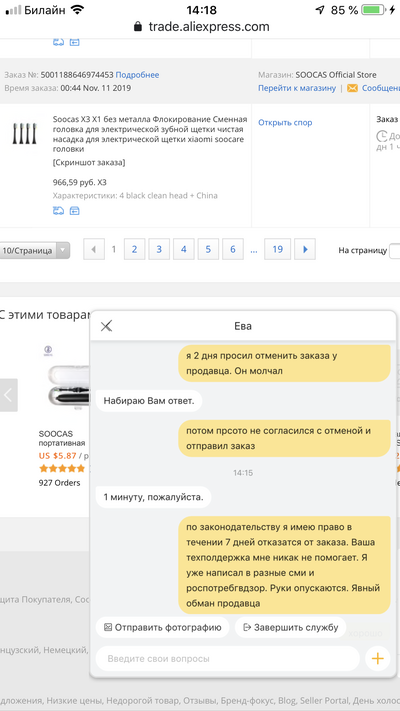Image resolution: width=400 pixels, height=711 pixels.
Task: Click the Открыть спор link
Action: [285, 122]
